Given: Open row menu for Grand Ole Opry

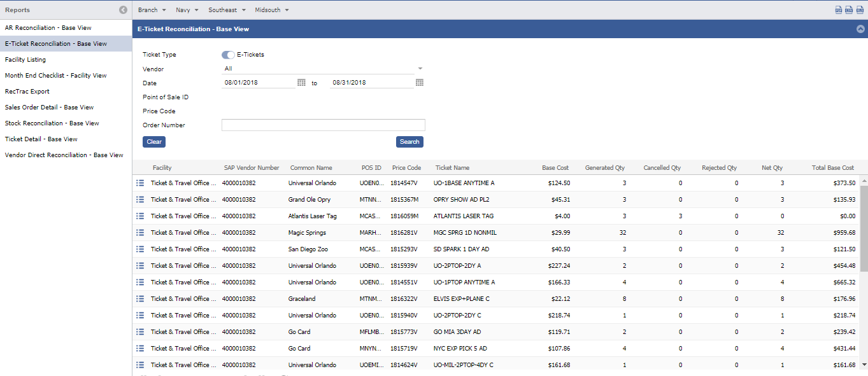Looking at the screenshot, I should [x=140, y=200].
